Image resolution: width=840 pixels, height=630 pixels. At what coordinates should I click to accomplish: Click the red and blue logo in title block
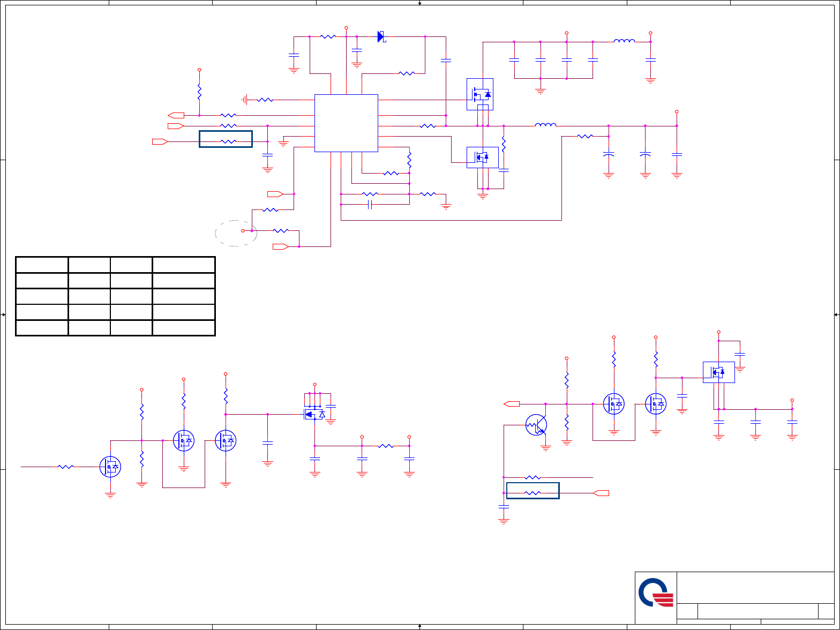pos(656,592)
